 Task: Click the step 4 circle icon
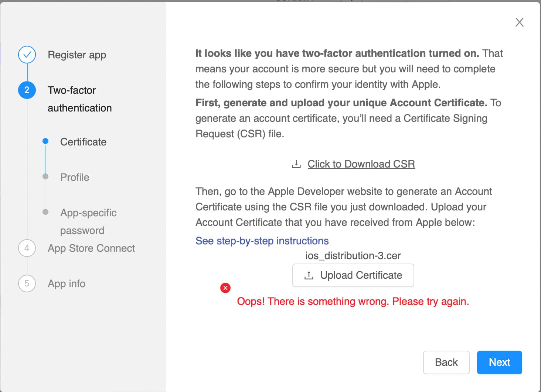pyautogui.click(x=27, y=248)
